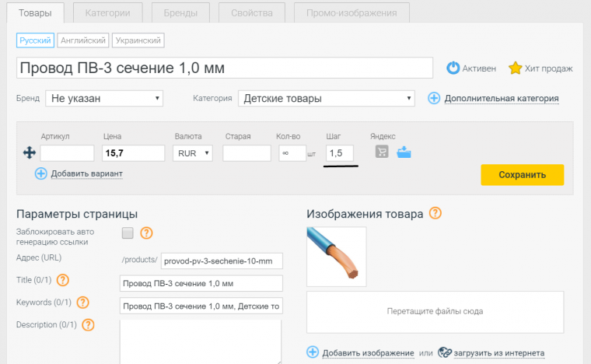Click the help icon beside Keywords field
591x364 pixels.
[82, 303]
